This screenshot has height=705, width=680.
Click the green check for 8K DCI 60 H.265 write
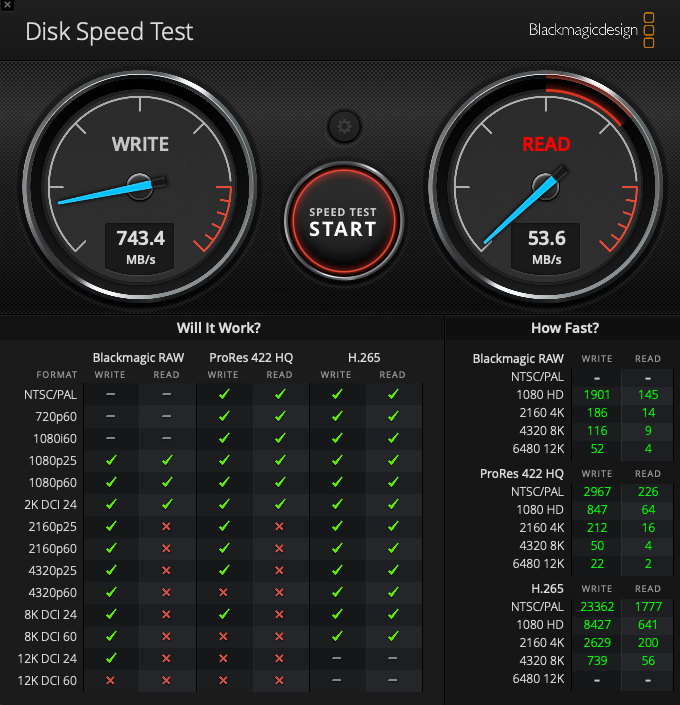pyautogui.click(x=337, y=636)
